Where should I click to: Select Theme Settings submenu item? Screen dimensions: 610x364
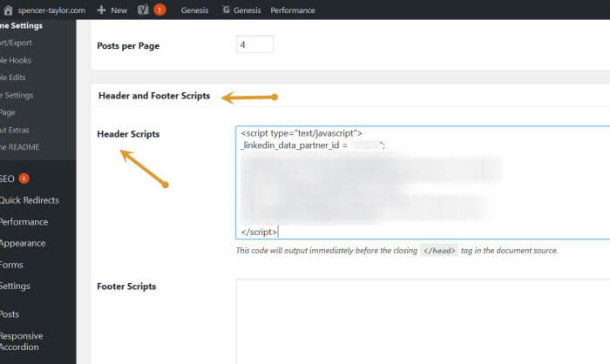21,25
